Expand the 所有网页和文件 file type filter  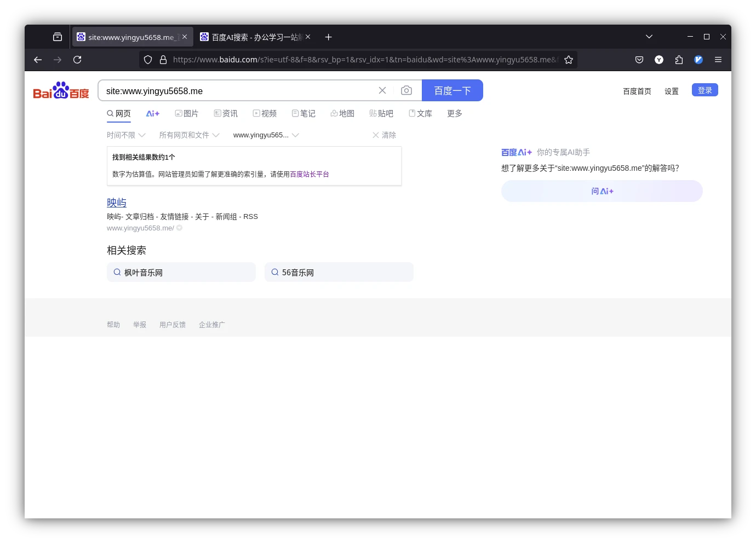(x=189, y=135)
